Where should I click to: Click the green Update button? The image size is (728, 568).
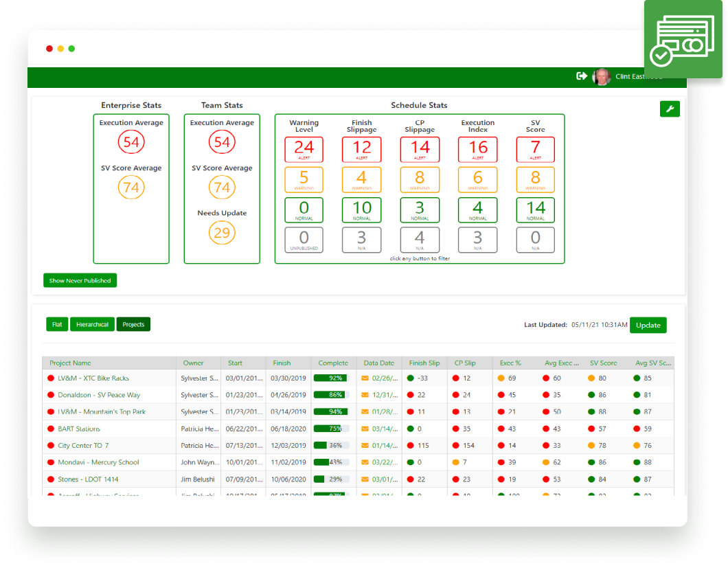point(648,325)
